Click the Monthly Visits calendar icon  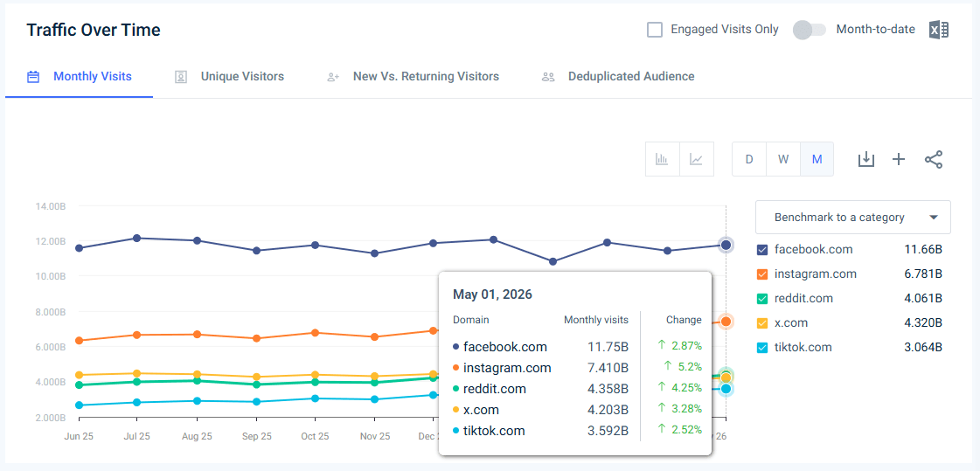click(x=33, y=77)
